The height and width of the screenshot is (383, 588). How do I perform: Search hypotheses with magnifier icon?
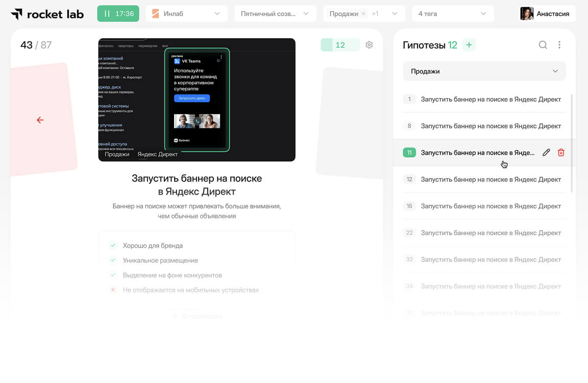coord(543,45)
